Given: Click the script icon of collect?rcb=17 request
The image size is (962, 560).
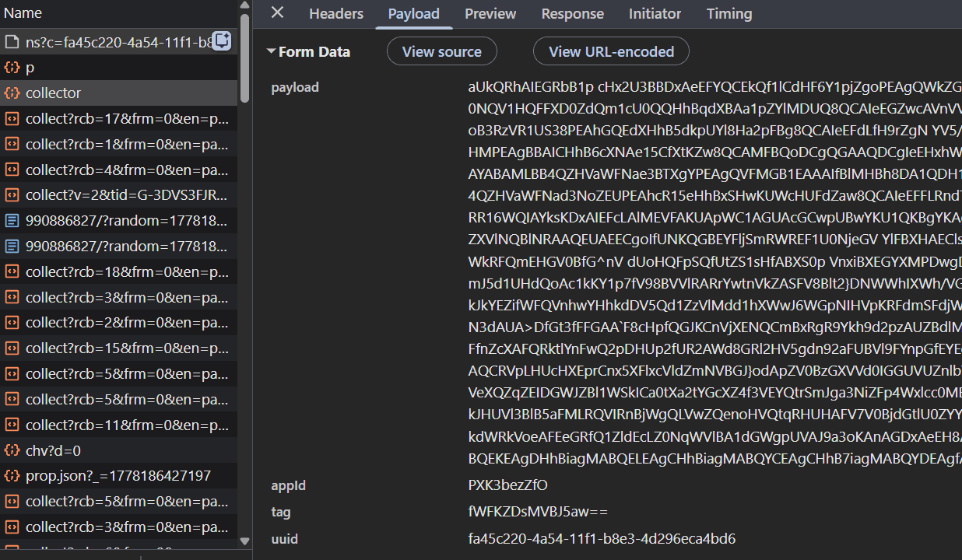Looking at the screenshot, I should 12,119.
